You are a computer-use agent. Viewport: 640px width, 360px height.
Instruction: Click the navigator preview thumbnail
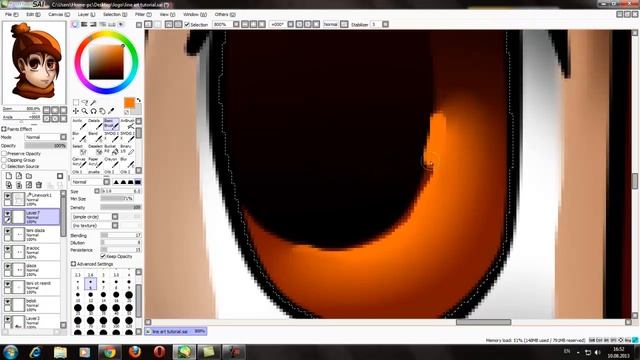[x=34, y=62]
